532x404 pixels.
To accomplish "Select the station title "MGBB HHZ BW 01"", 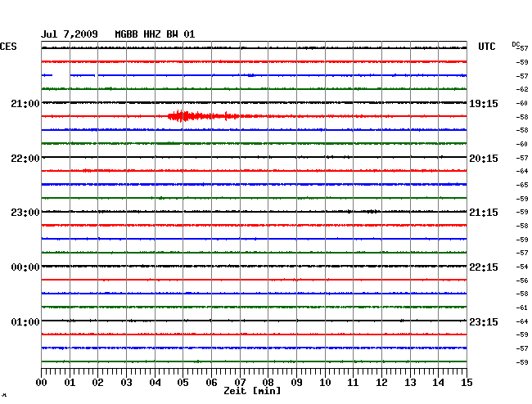I will (155, 34).
